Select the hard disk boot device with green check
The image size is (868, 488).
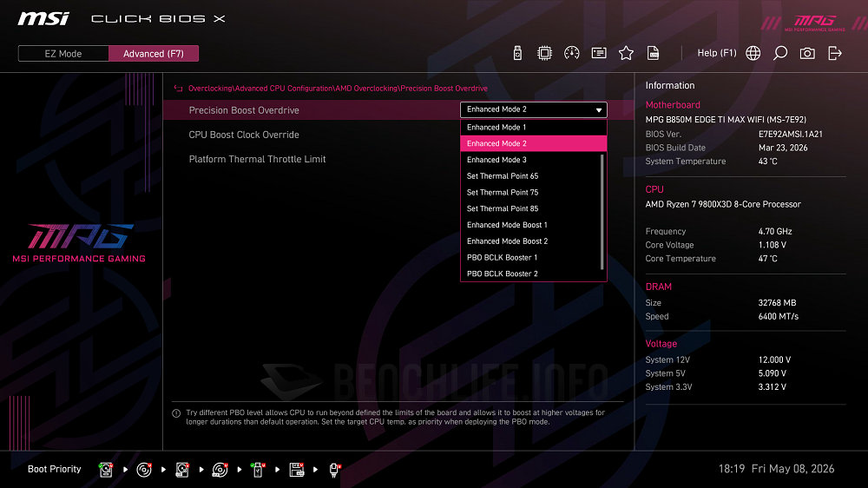(106, 470)
